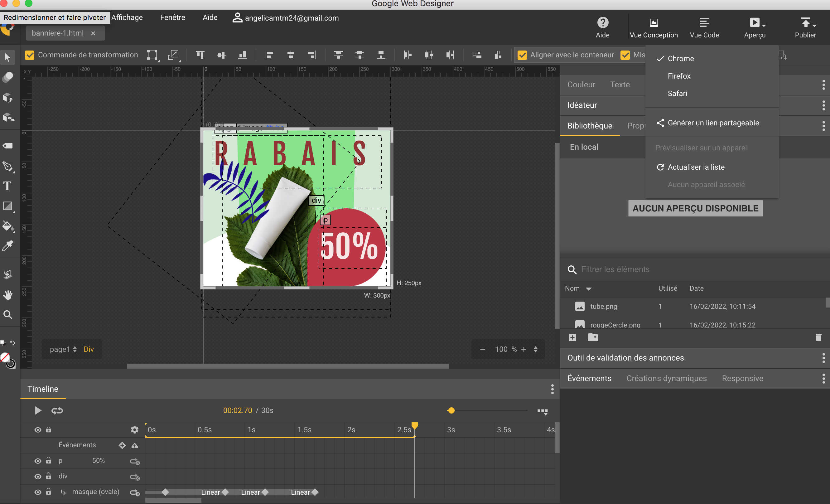Click the Eyedropper tool icon
The height and width of the screenshot is (504, 830).
tap(8, 245)
